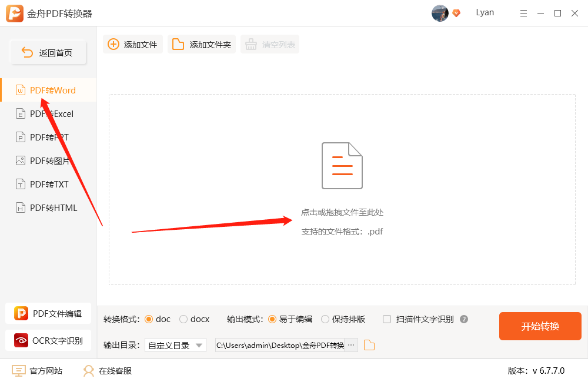588x382 pixels.
Task: Switch to PDF转HTML tab
Action: (x=48, y=207)
